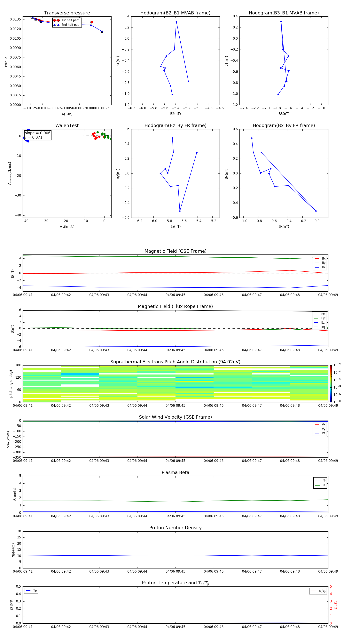
Task: Click the "Hodogram(B3_B1 MVAB frame)" title
Action: click(284, 13)
